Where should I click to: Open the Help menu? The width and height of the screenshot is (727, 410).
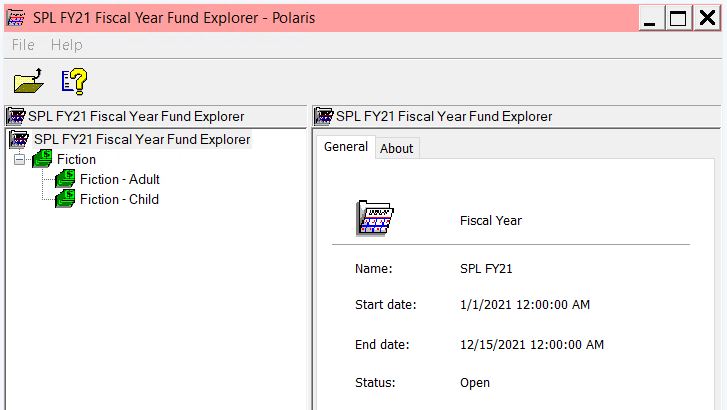point(67,45)
